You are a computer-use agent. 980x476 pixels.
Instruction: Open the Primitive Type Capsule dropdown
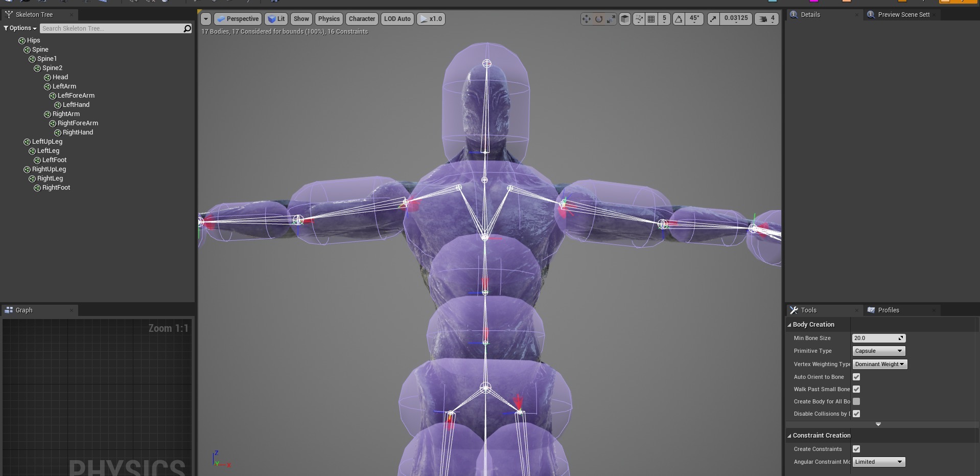(x=879, y=351)
